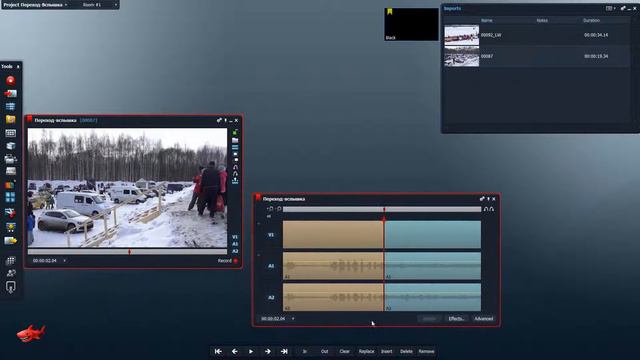Click the Delete button in bottom toolbar
Image resolution: width=640 pixels, height=360 pixels.
tap(406, 351)
